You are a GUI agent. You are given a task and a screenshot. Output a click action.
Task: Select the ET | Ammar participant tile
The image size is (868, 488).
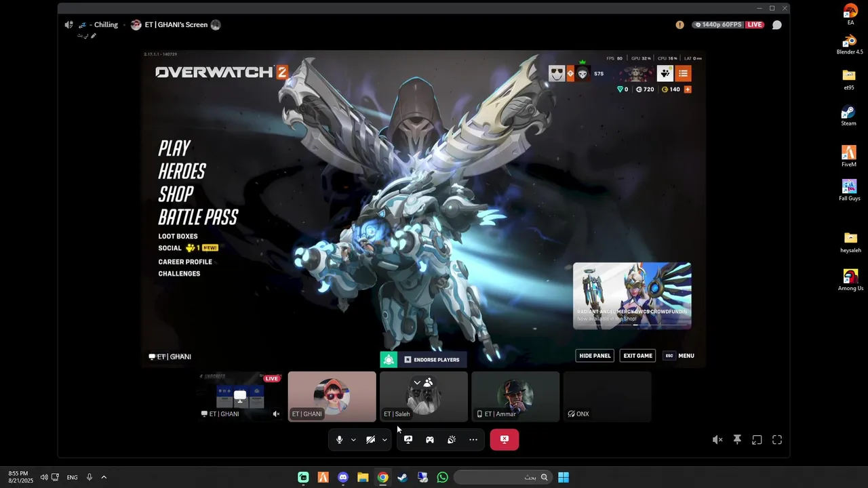click(x=515, y=396)
